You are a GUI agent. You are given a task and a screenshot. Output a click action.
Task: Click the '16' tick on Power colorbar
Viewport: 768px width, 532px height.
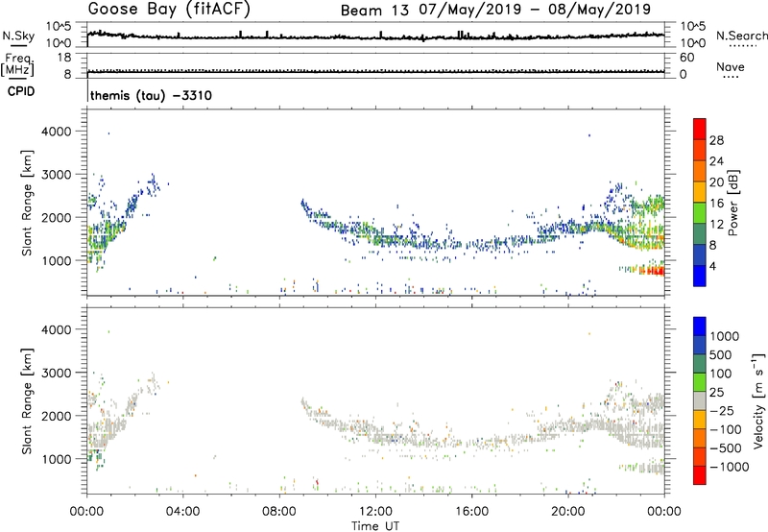(716, 204)
